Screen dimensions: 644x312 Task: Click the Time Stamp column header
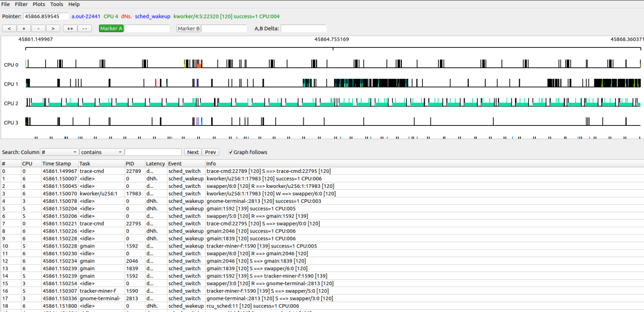(x=57, y=163)
